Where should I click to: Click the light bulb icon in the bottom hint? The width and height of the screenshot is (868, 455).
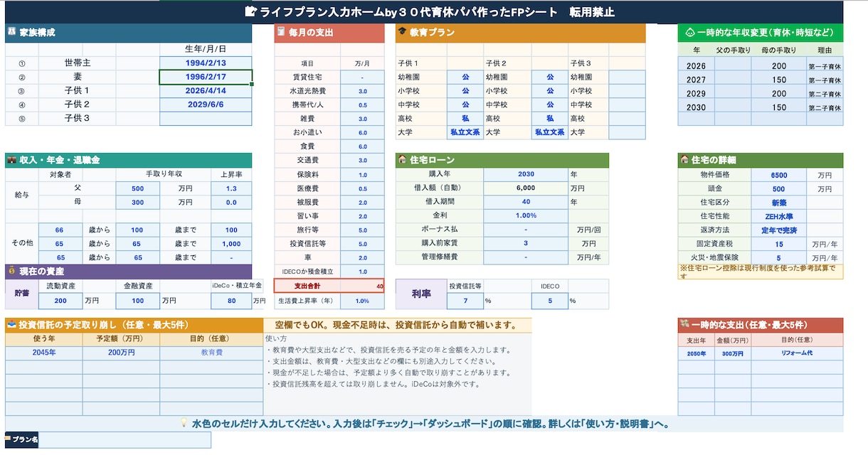click(184, 424)
